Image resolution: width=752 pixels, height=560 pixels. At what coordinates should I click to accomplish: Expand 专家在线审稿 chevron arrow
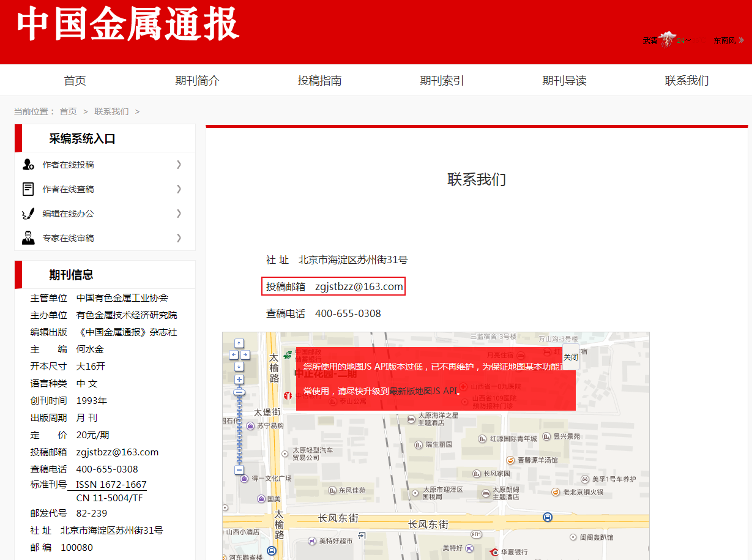[179, 237]
